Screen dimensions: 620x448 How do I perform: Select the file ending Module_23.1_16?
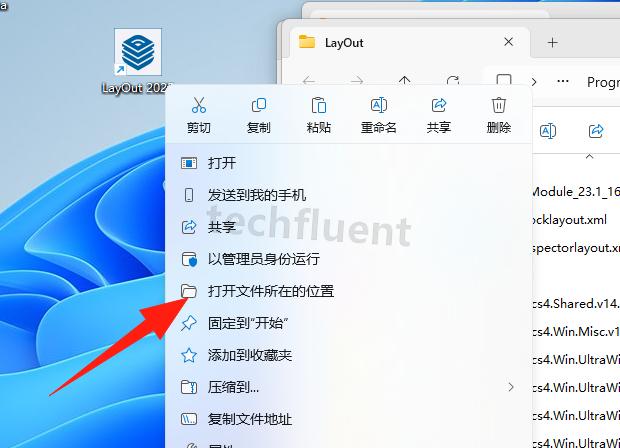[x=576, y=192]
